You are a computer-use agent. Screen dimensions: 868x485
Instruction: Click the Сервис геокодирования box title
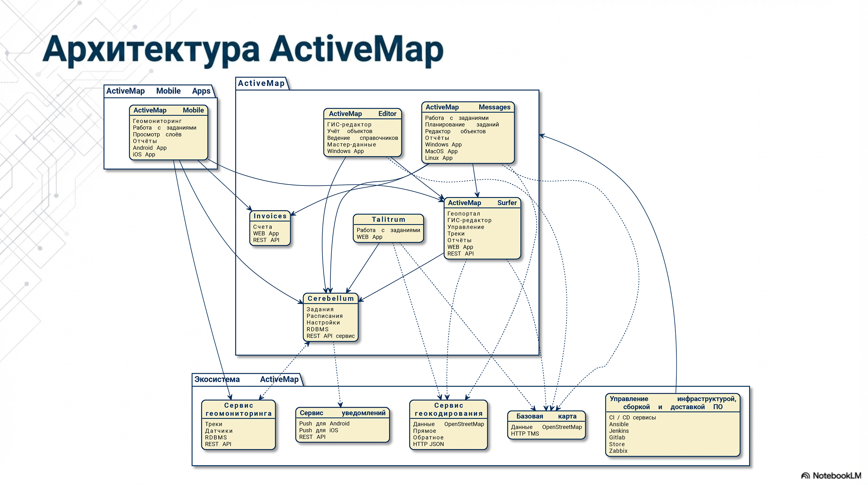448,410
